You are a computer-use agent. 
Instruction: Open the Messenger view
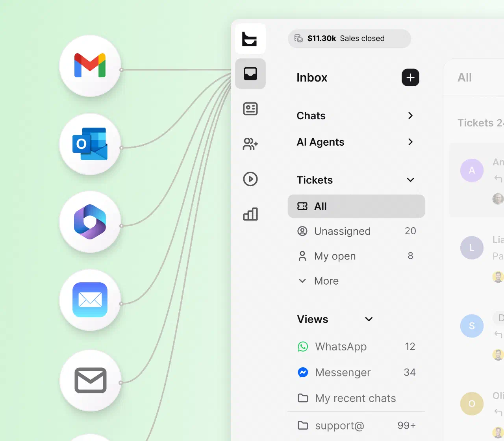356,372
